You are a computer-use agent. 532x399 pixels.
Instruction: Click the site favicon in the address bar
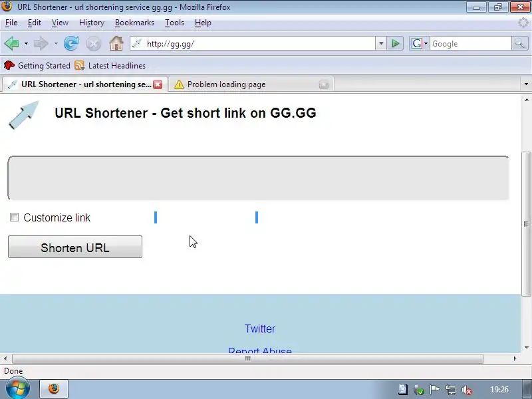pyautogui.click(x=137, y=43)
